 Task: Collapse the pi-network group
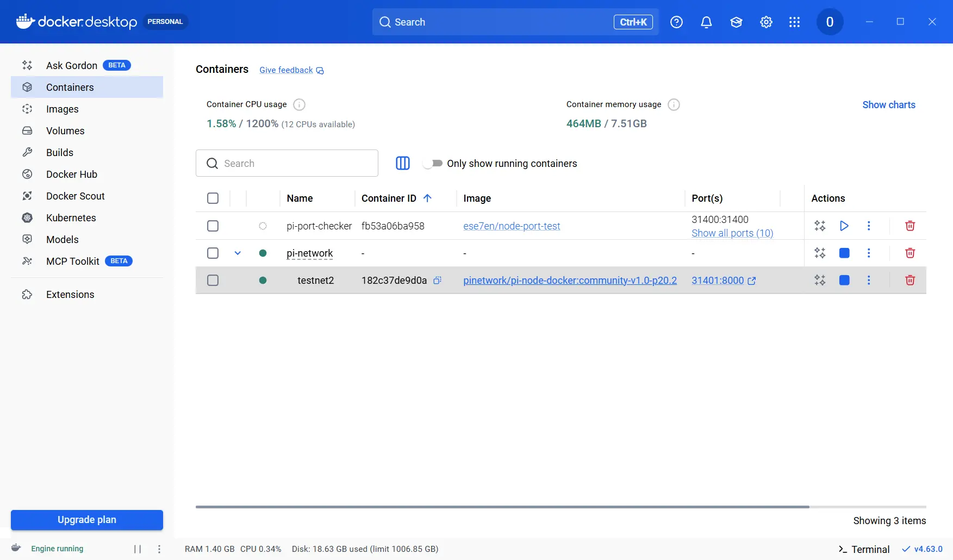point(238,253)
